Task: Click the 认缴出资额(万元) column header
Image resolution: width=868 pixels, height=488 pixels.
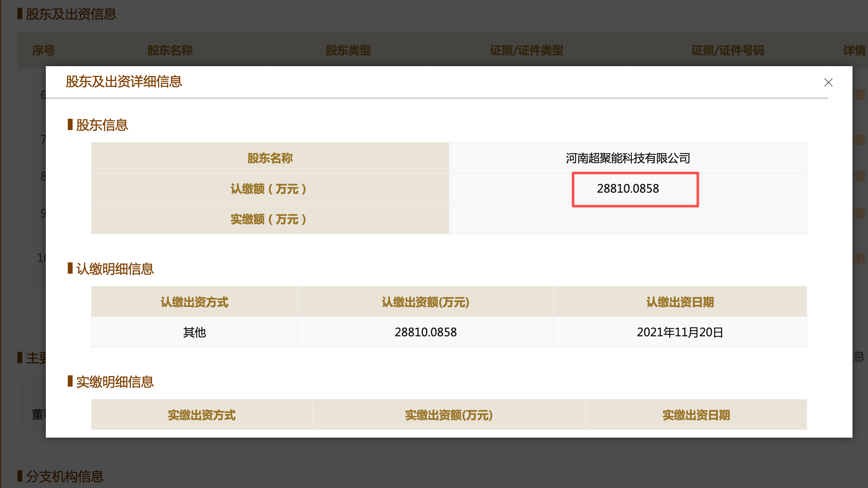Action: coord(425,302)
